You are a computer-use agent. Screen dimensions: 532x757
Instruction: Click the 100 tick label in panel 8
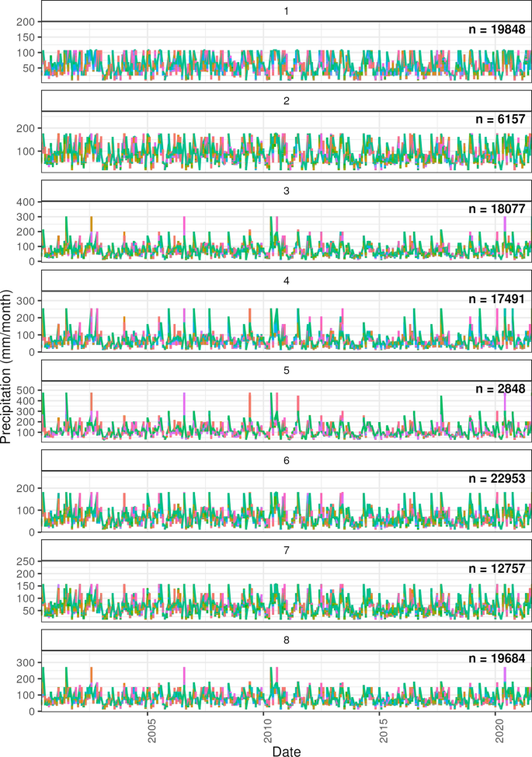pos(26,695)
